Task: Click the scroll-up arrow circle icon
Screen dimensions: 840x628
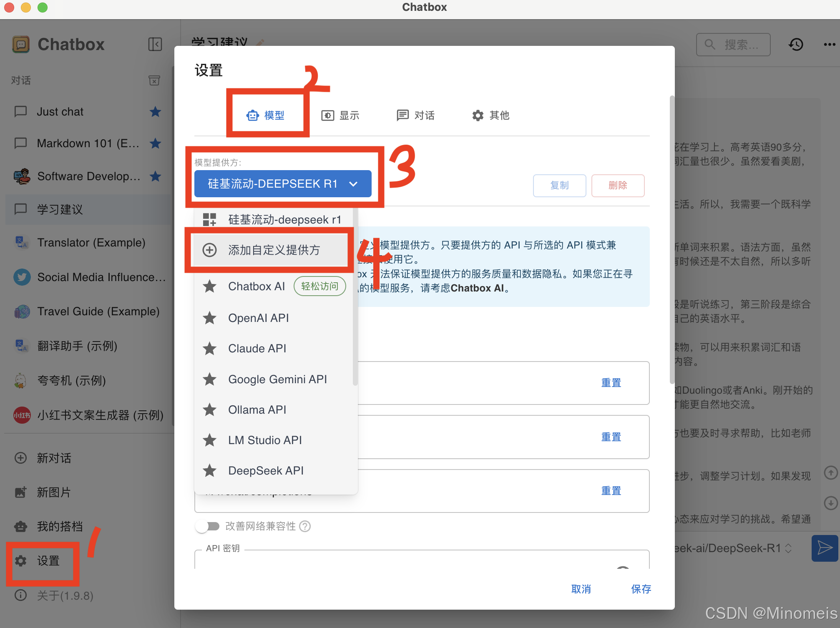Action: click(x=830, y=472)
